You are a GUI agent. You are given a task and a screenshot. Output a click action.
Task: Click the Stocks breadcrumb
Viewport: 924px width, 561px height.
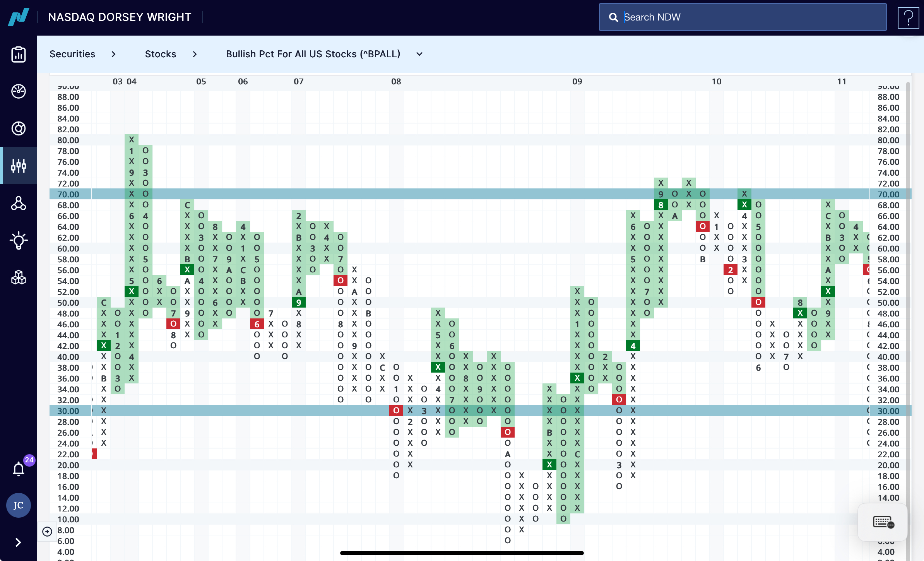tap(161, 54)
